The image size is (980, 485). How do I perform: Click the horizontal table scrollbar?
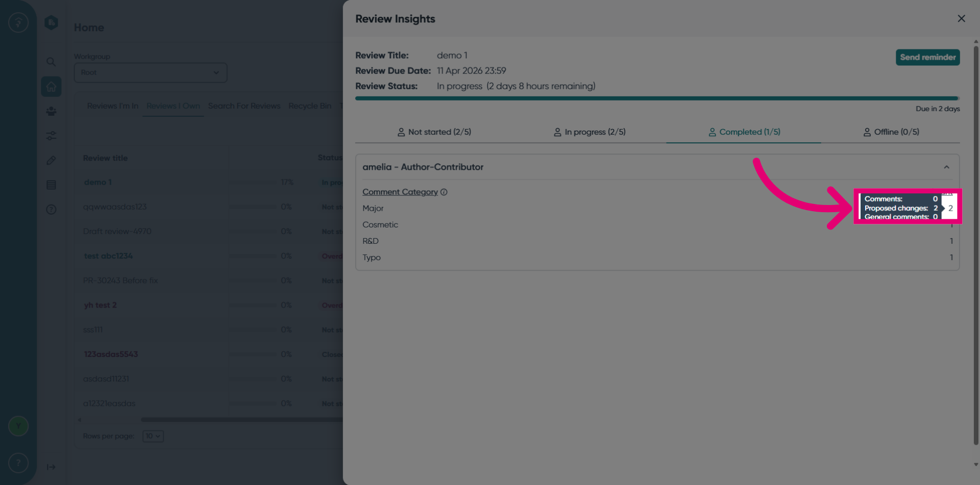pyautogui.click(x=241, y=420)
